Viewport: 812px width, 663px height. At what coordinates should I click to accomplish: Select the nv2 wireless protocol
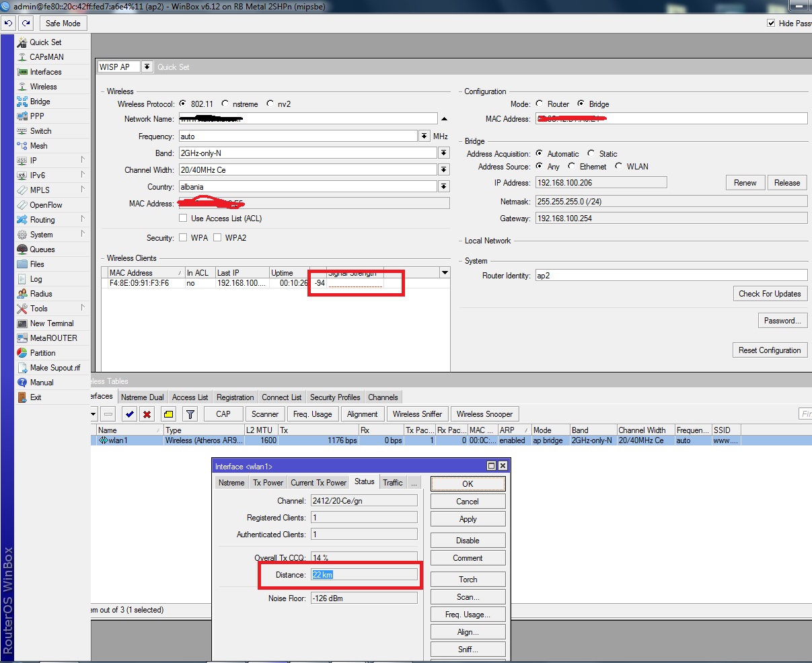tap(270, 104)
